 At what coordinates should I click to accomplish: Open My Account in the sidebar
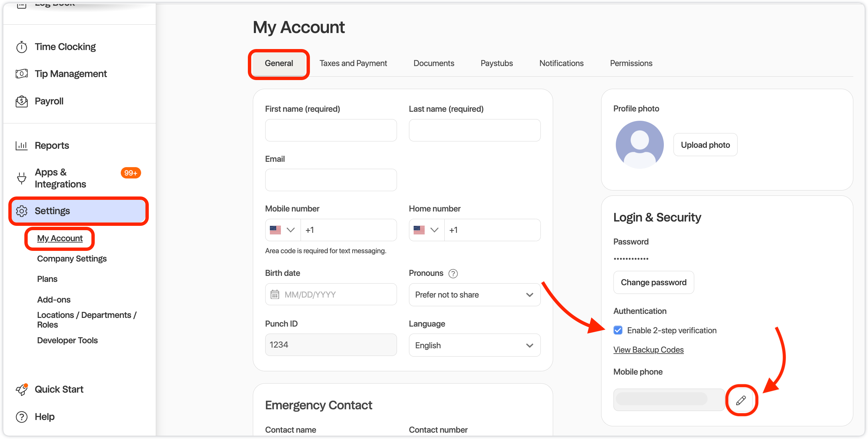click(x=60, y=239)
